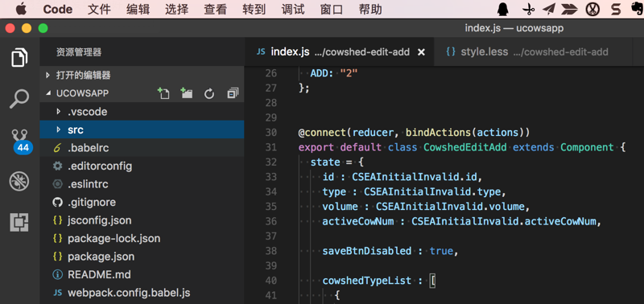Open package-lock.json in explorer
Viewport: 644px width, 304px height.
coord(114,238)
